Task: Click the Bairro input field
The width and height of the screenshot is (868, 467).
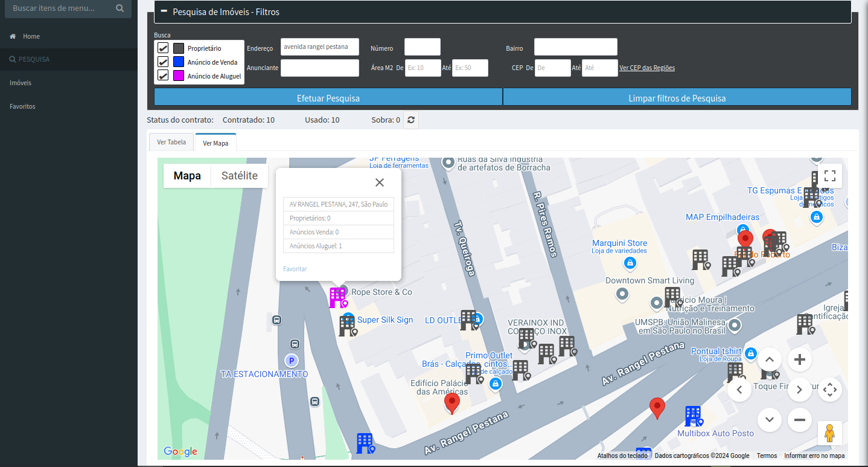Action: (575, 47)
